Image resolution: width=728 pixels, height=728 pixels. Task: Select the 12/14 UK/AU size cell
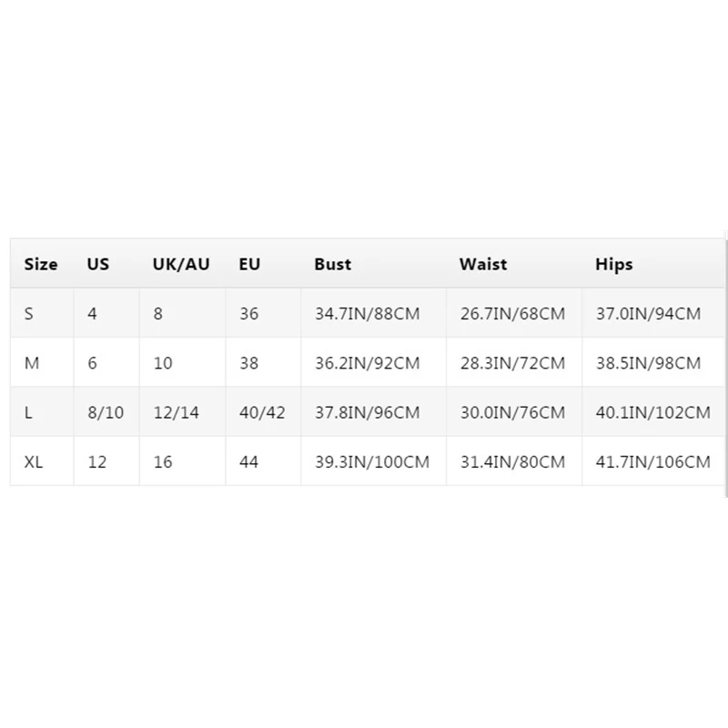coord(177,412)
